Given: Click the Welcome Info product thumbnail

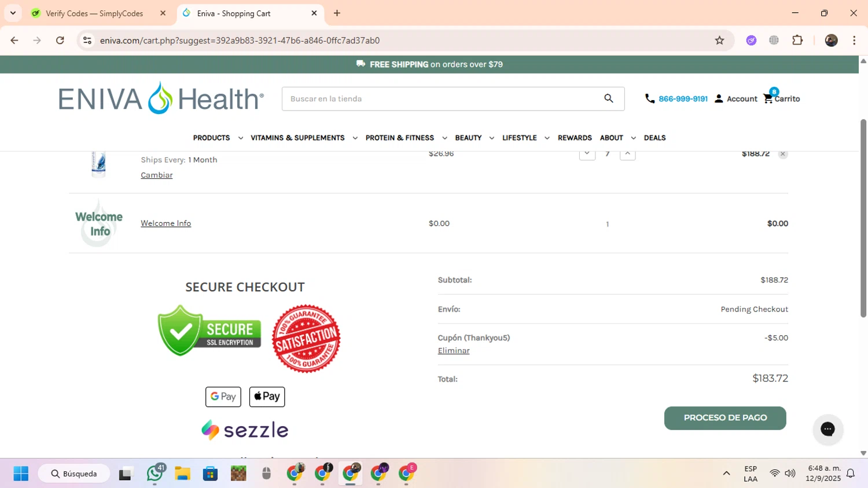Looking at the screenshot, I should tap(99, 223).
